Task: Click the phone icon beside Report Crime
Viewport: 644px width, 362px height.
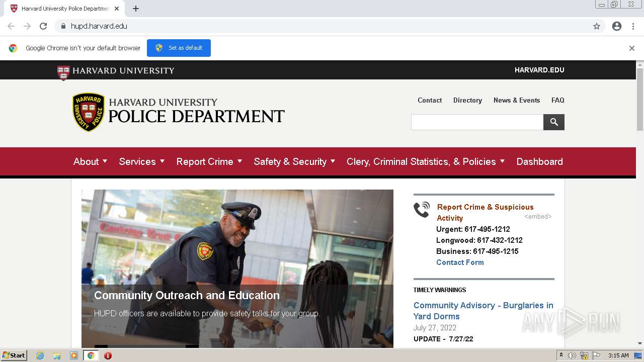Action: pyautogui.click(x=422, y=209)
